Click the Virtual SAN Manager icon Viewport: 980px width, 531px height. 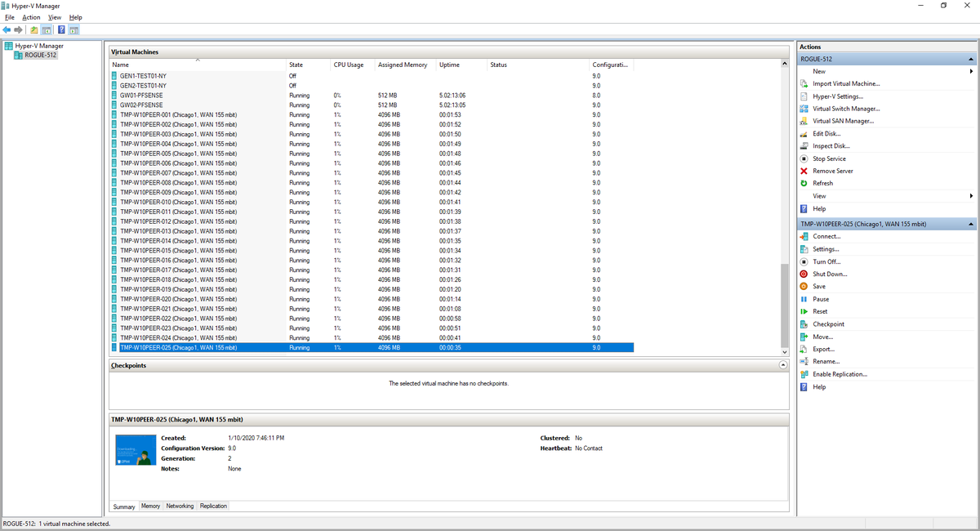(x=804, y=121)
